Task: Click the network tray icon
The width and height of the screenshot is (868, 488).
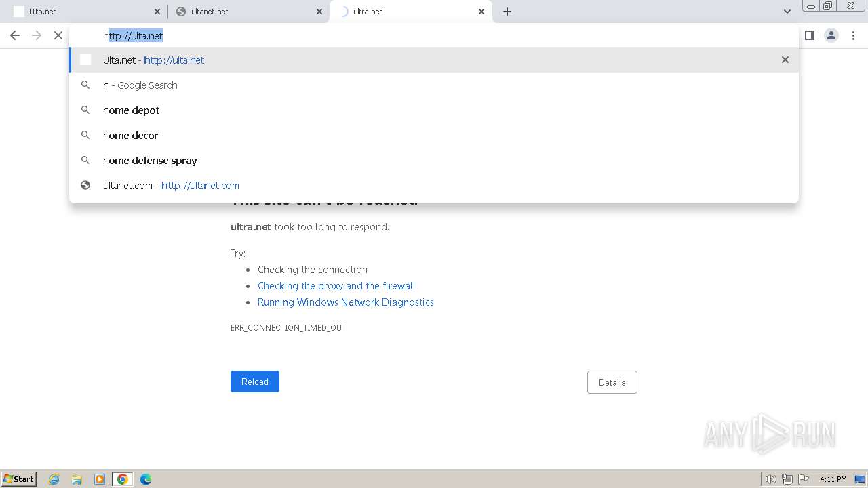Action: coord(787,479)
